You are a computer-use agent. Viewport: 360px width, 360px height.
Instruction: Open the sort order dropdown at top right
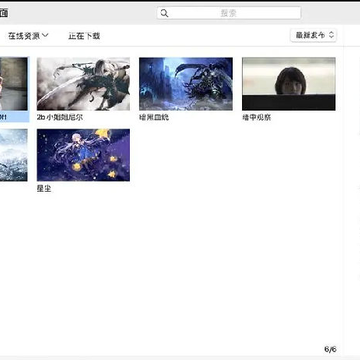pyautogui.click(x=313, y=35)
